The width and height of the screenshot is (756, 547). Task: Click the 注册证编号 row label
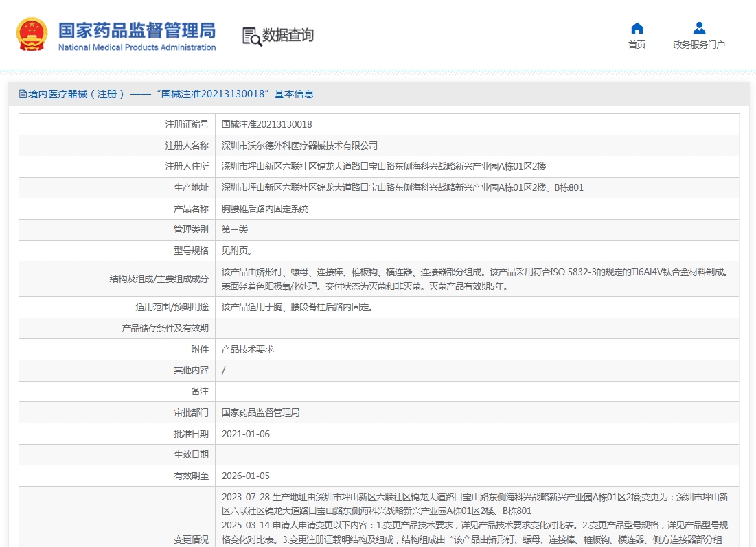[x=187, y=124]
